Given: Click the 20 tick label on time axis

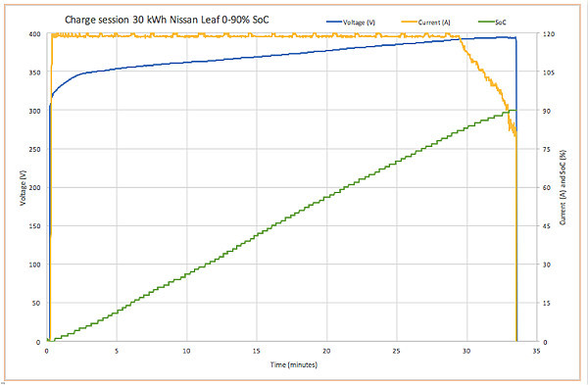Looking at the screenshot, I should pos(326,351).
